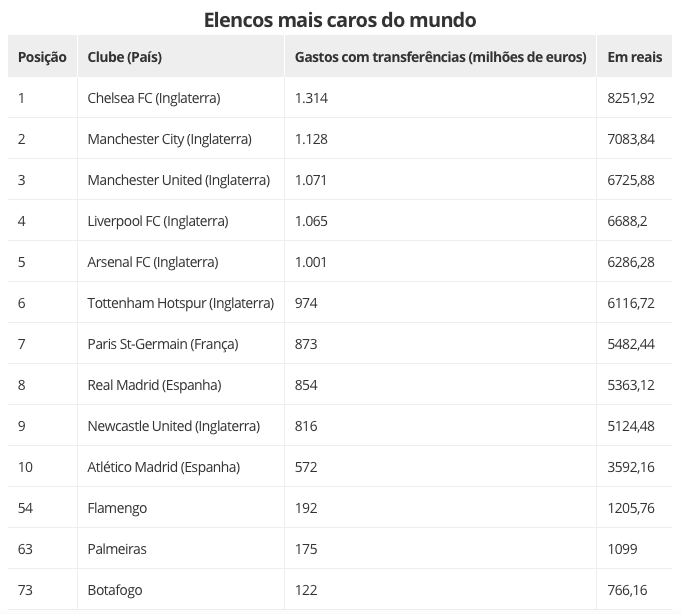Click the Manchester United (Inglaterra) cell
681x614 pixels.
click(x=178, y=180)
